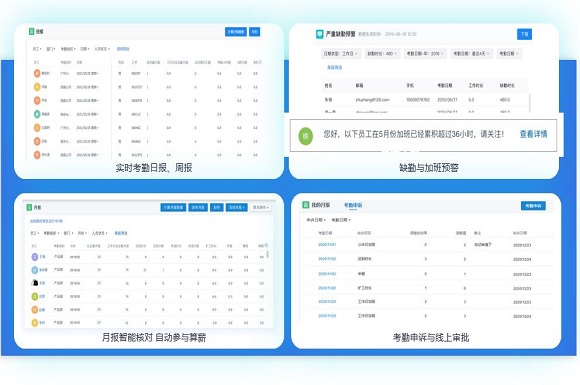Open 考勤日期-年: 2019 dropdown
The height and width of the screenshot is (385, 580).
click(x=425, y=54)
